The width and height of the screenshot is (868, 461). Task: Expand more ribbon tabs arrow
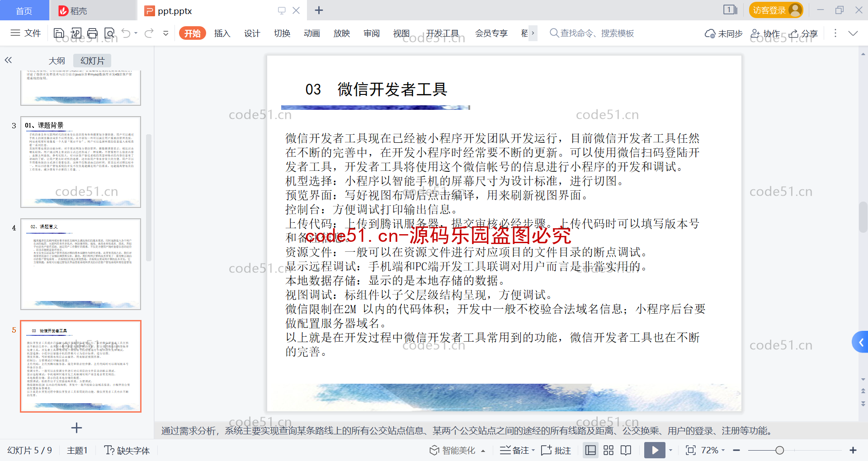point(533,33)
